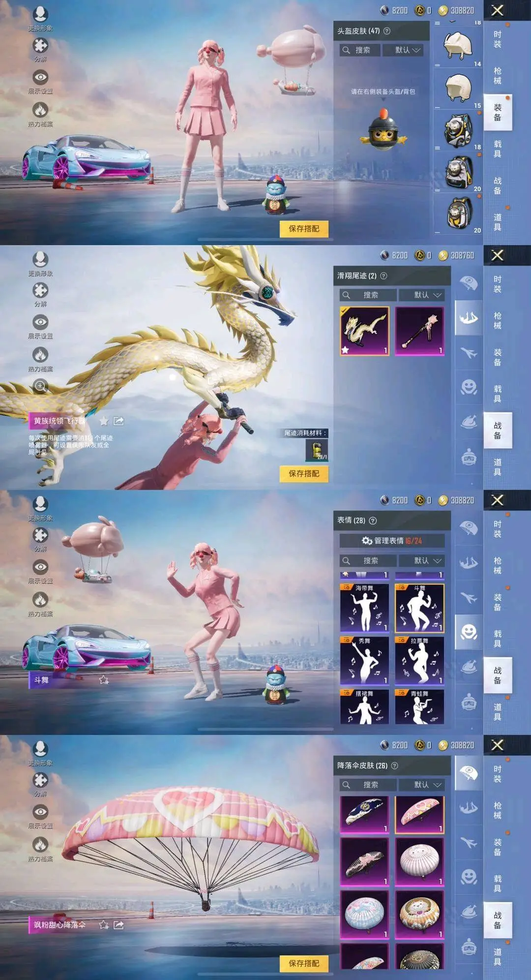Share the 飒粉甜心降落伞 parachute skin

coord(118,925)
